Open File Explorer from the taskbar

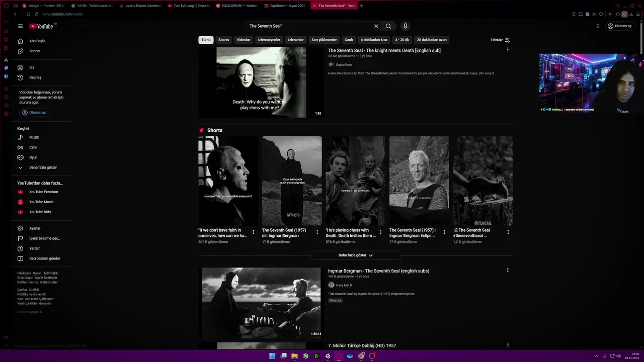294,356
